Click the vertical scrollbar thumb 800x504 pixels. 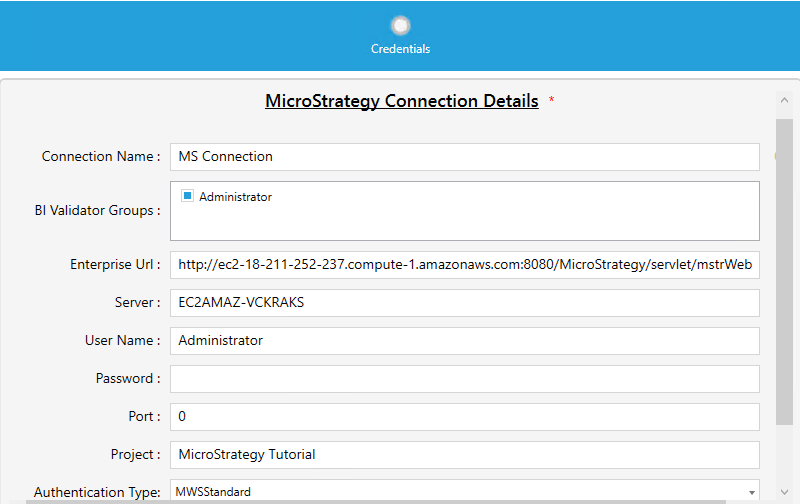click(x=784, y=271)
